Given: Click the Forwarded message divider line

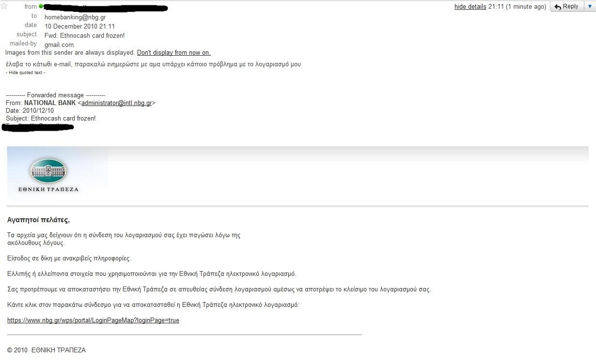Looking at the screenshot, I should click(x=55, y=95).
